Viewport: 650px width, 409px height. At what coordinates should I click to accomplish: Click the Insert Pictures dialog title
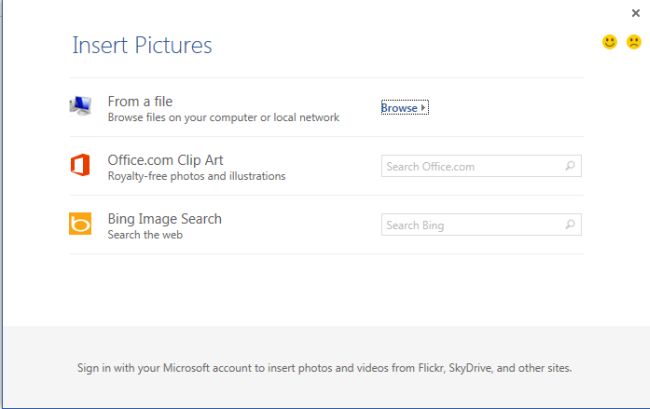[142, 45]
